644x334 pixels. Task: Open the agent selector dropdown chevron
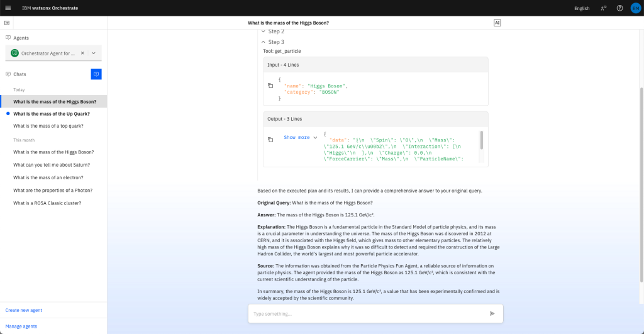[x=94, y=53]
